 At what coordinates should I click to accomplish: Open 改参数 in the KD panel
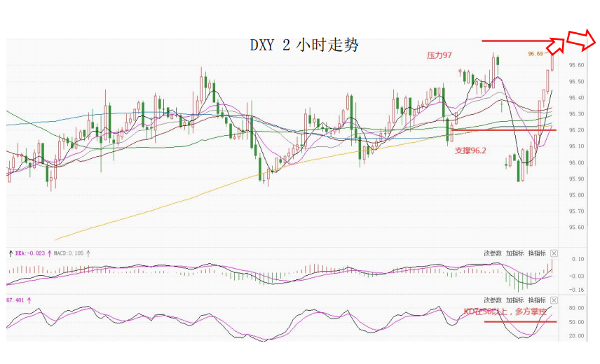tap(493, 300)
